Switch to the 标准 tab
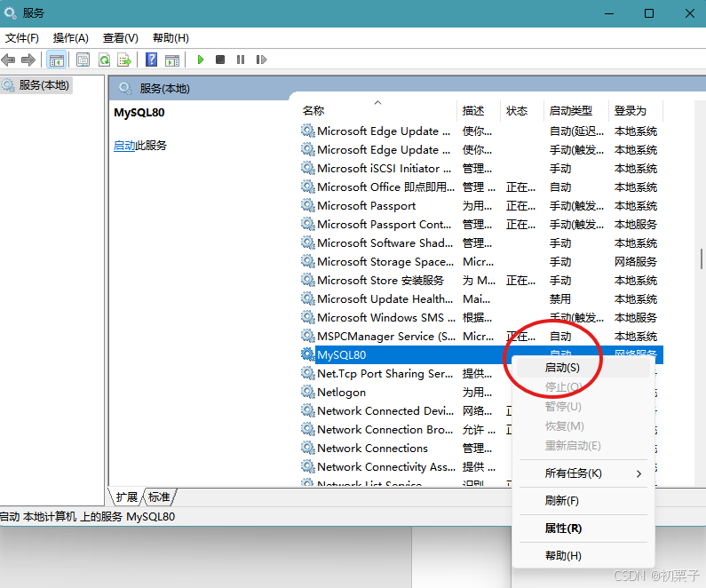Viewport: 706px width, 588px height. 159,497
